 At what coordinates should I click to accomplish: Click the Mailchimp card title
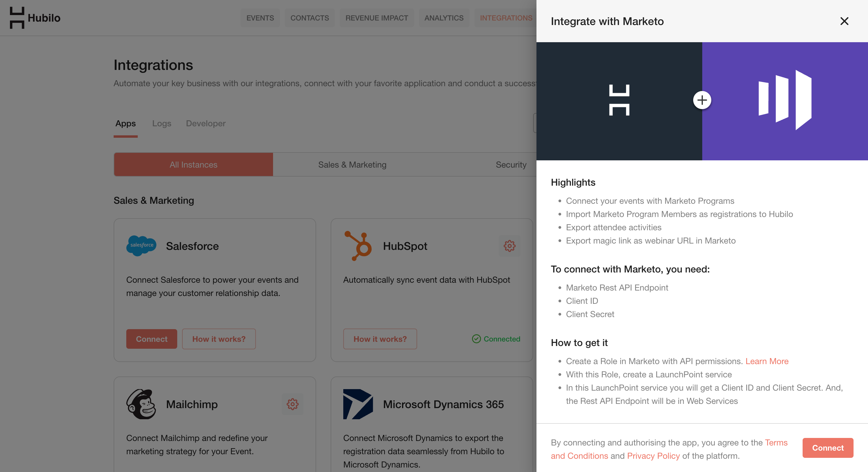pos(192,404)
